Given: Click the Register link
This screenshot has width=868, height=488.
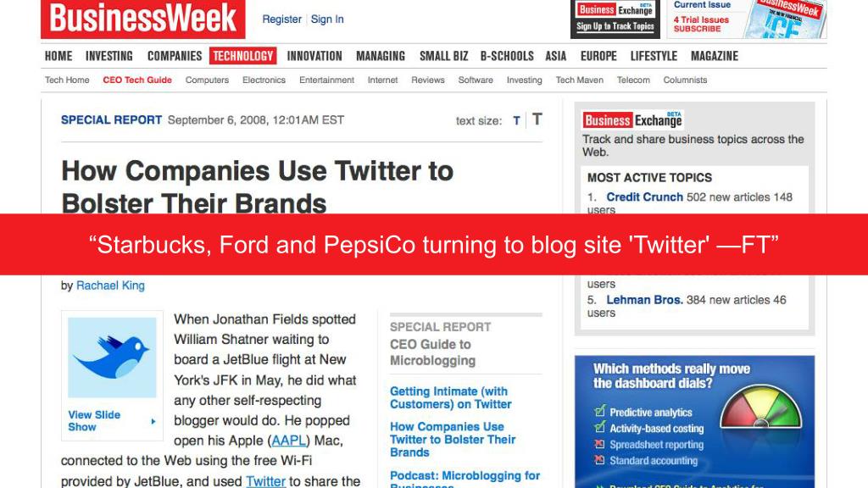Looking at the screenshot, I should pos(281,19).
